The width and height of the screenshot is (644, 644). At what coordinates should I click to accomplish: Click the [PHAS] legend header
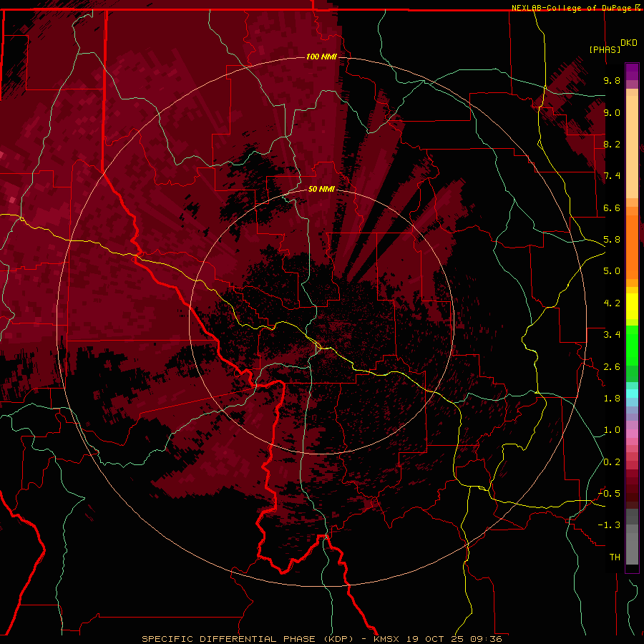tap(605, 49)
